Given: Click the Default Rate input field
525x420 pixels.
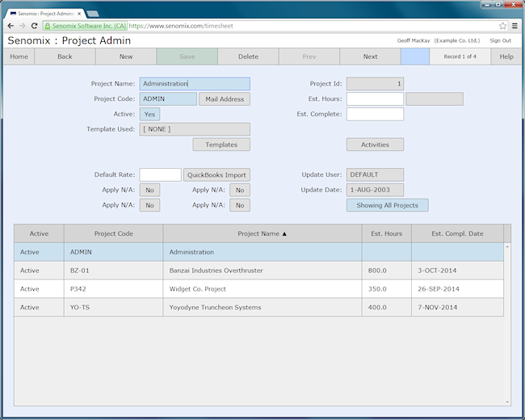Looking at the screenshot, I should [x=161, y=174].
